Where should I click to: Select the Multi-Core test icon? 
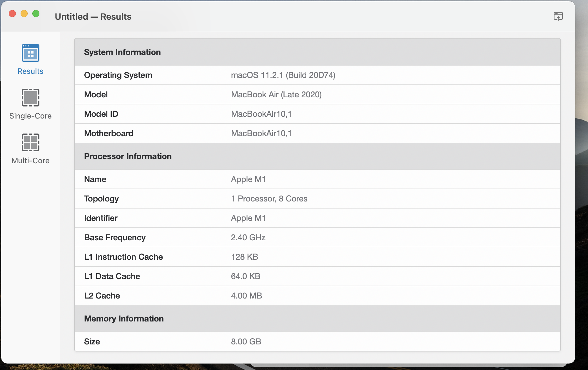[x=30, y=142]
